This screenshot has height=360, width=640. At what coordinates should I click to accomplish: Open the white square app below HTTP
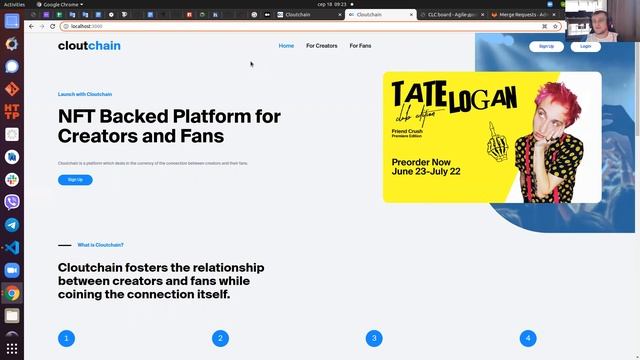click(12, 134)
